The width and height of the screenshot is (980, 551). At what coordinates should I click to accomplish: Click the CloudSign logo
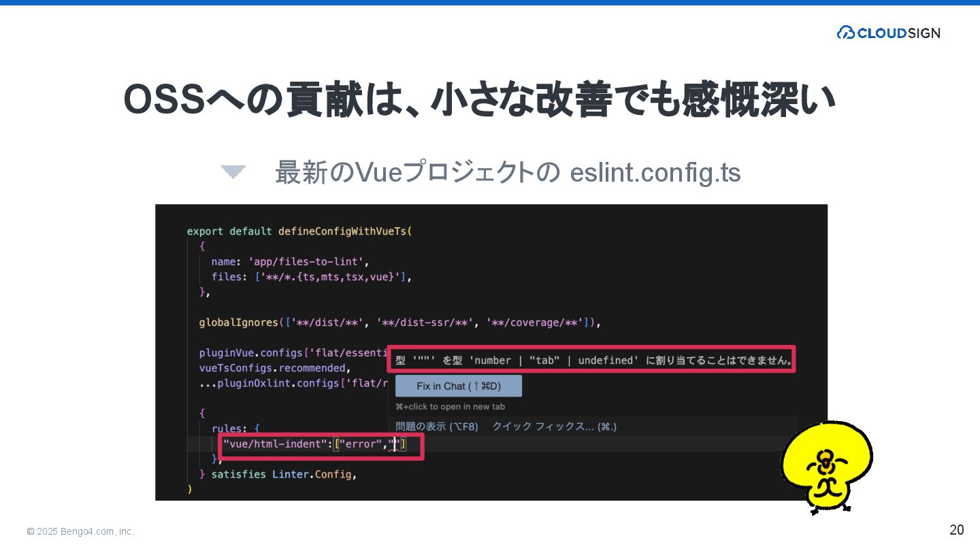(888, 33)
